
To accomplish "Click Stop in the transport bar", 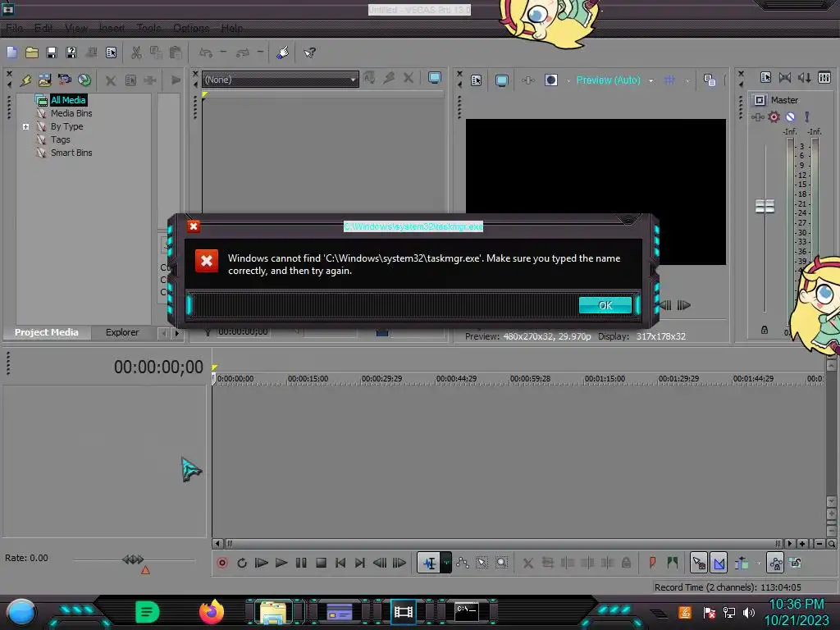I will [x=321, y=563].
